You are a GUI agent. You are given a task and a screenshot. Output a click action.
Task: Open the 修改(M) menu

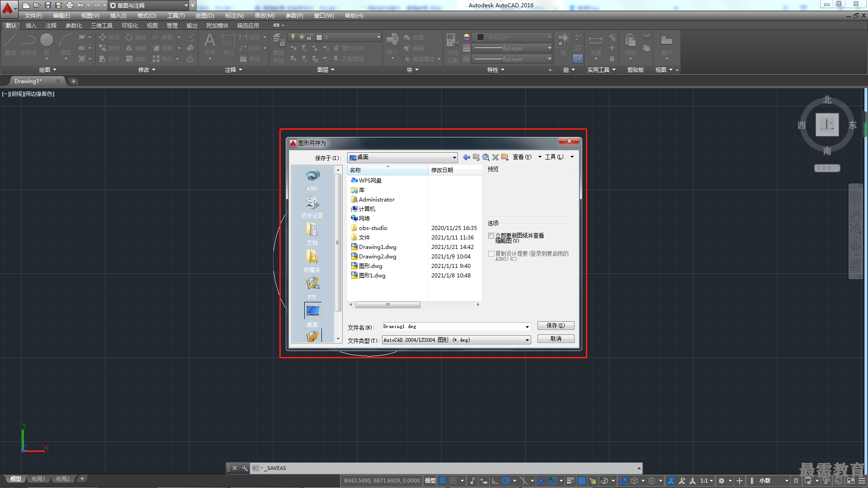point(264,16)
